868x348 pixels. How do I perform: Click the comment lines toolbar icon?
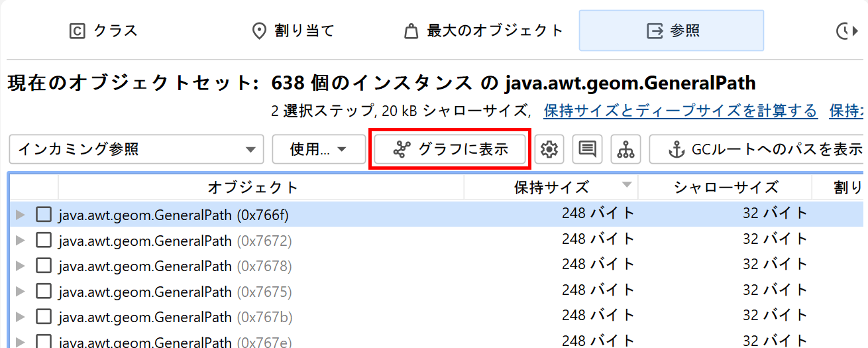587,150
